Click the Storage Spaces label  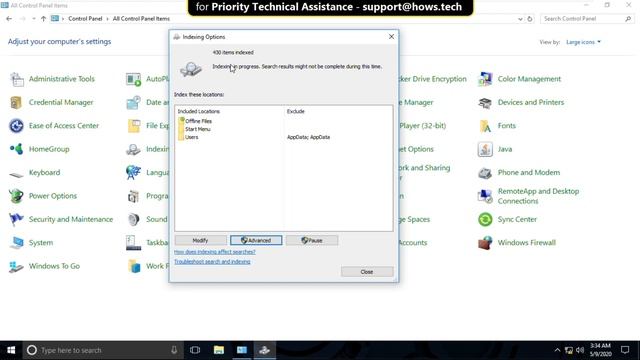pyautogui.click(x=415, y=220)
